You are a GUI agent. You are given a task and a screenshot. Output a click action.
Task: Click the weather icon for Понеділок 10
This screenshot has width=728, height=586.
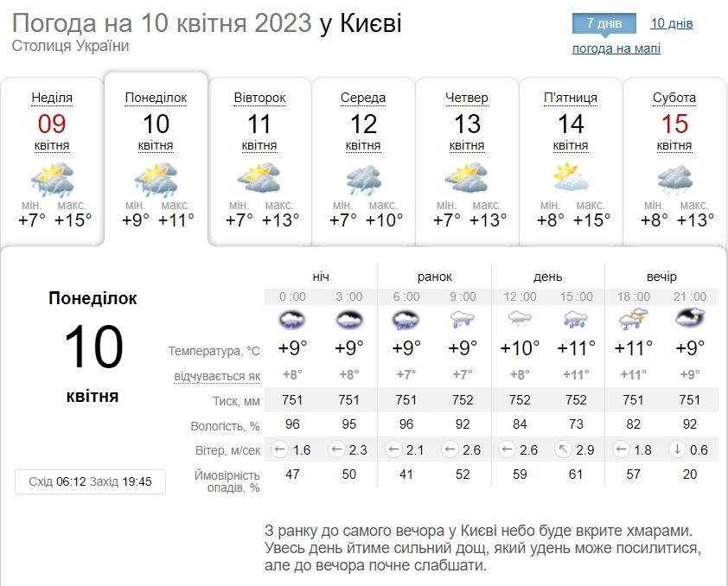click(154, 179)
